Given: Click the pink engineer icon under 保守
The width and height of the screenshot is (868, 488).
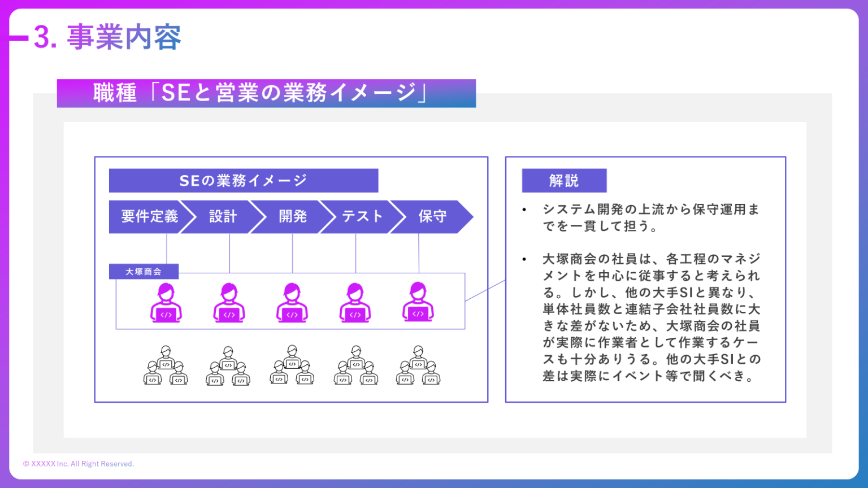Looking at the screenshot, I should pyautogui.click(x=418, y=303).
